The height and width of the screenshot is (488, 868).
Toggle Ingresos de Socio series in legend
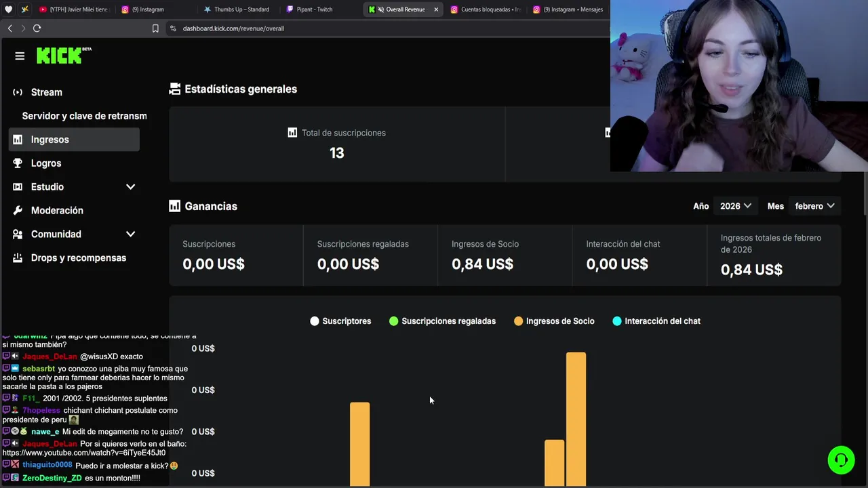pos(554,321)
